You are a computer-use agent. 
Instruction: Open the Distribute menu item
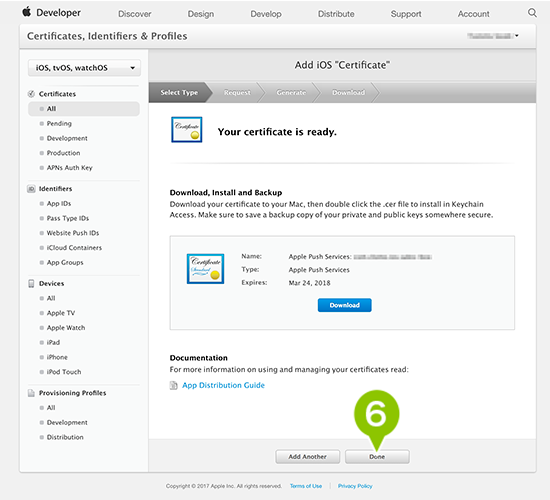pyautogui.click(x=336, y=14)
